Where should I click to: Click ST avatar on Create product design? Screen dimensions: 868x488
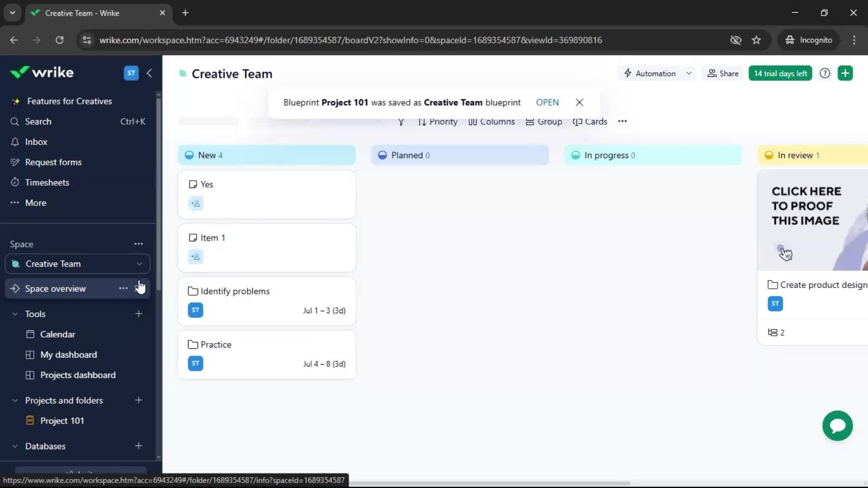click(775, 304)
